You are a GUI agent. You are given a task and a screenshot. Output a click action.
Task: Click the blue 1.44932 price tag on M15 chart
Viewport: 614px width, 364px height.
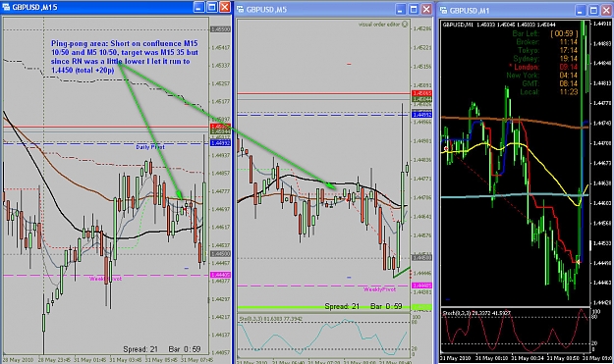[220, 143]
